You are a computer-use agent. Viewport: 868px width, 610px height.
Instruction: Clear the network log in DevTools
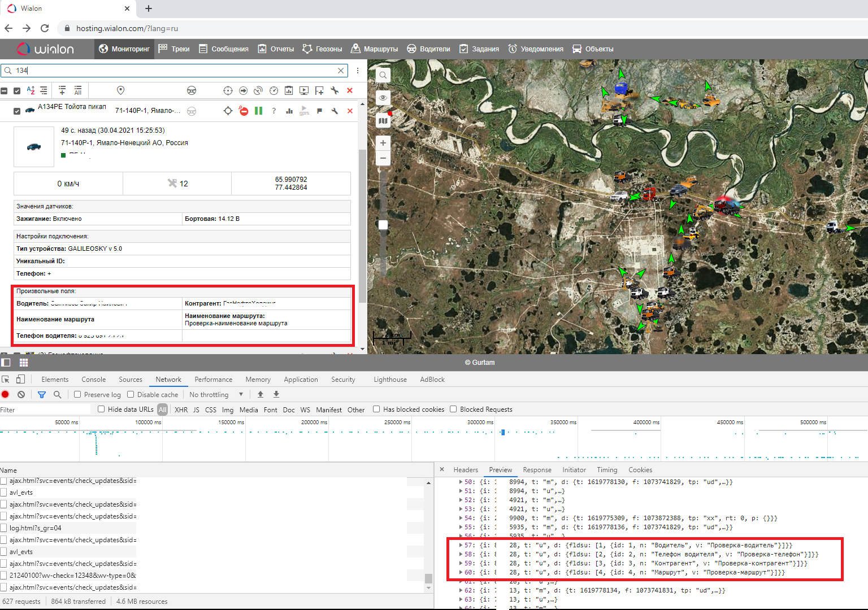point(21,395)
